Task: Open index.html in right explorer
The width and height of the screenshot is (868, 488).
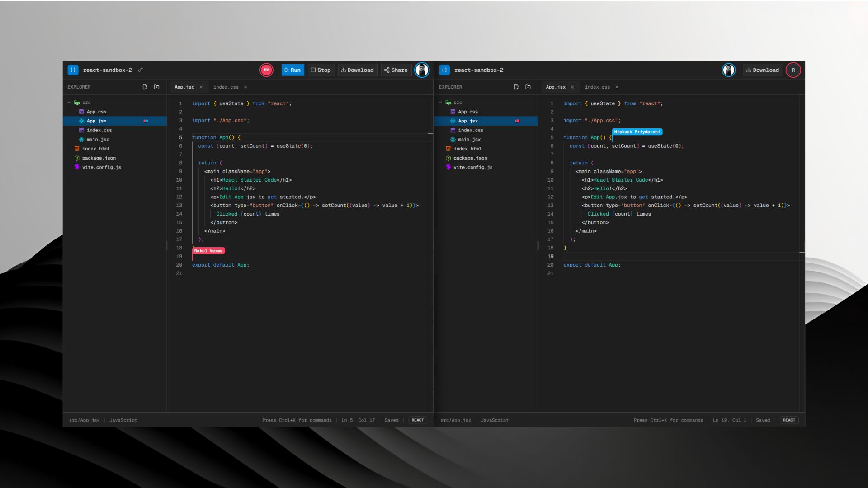Action: point(486,149)
